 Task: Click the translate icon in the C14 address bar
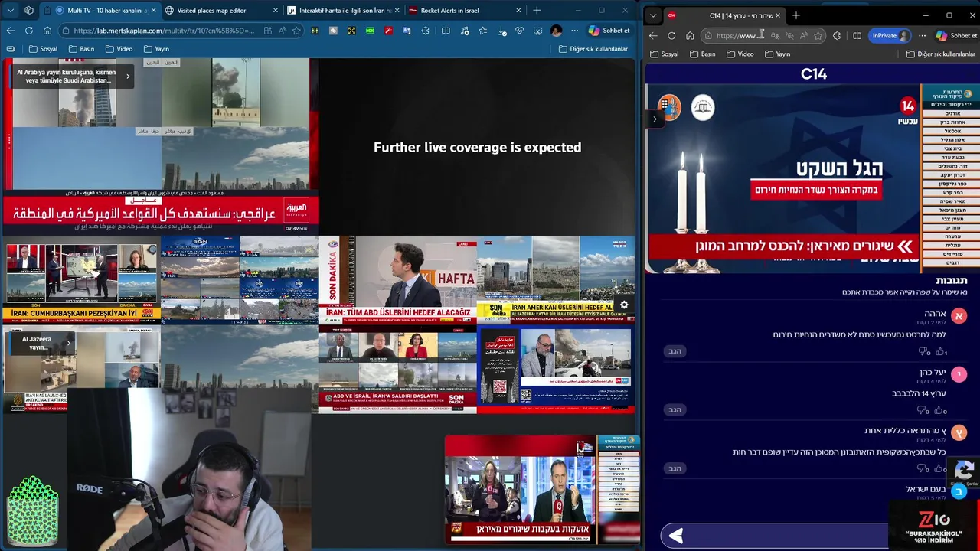click(x=776, y=35)
